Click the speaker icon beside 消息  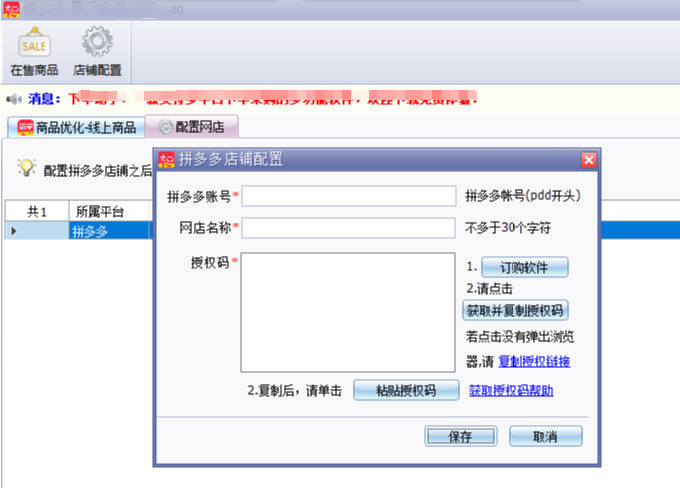(14, 99)
